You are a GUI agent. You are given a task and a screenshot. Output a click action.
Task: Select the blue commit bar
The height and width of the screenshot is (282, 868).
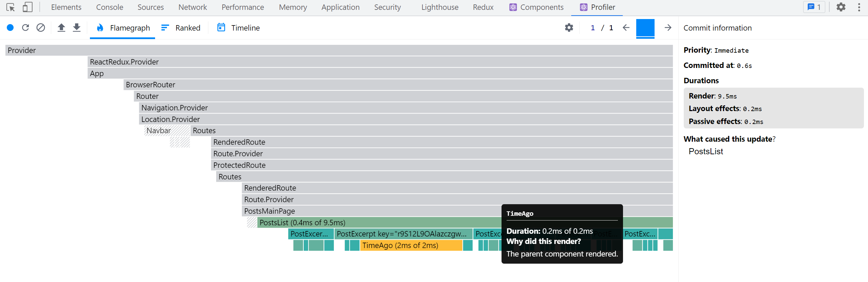click(x=645, y=28)
